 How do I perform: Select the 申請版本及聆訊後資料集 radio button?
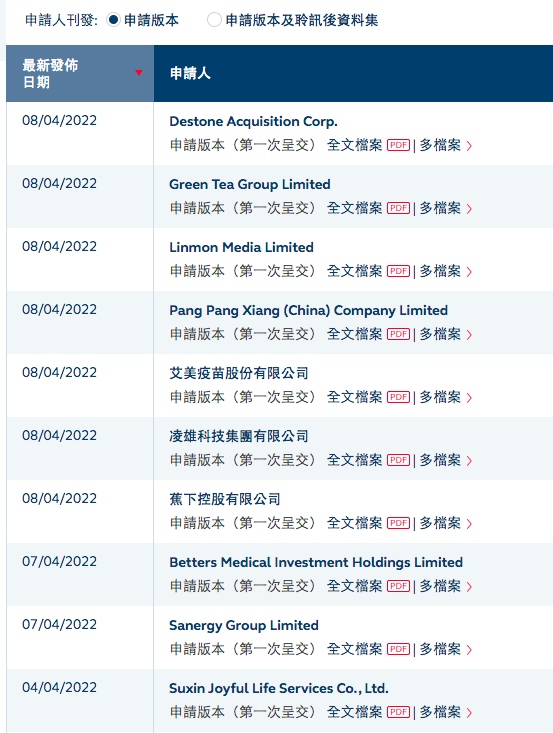tap(214, 20)
